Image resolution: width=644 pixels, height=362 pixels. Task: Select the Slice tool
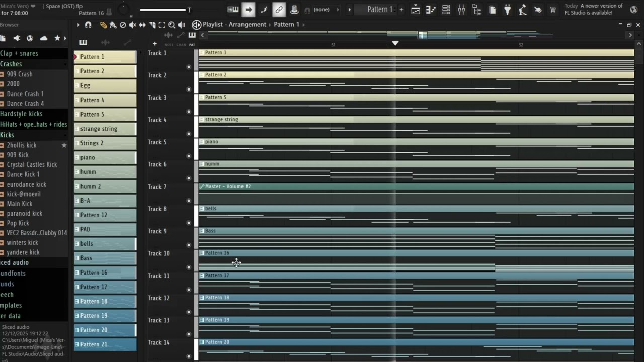[x=152, y=25]
